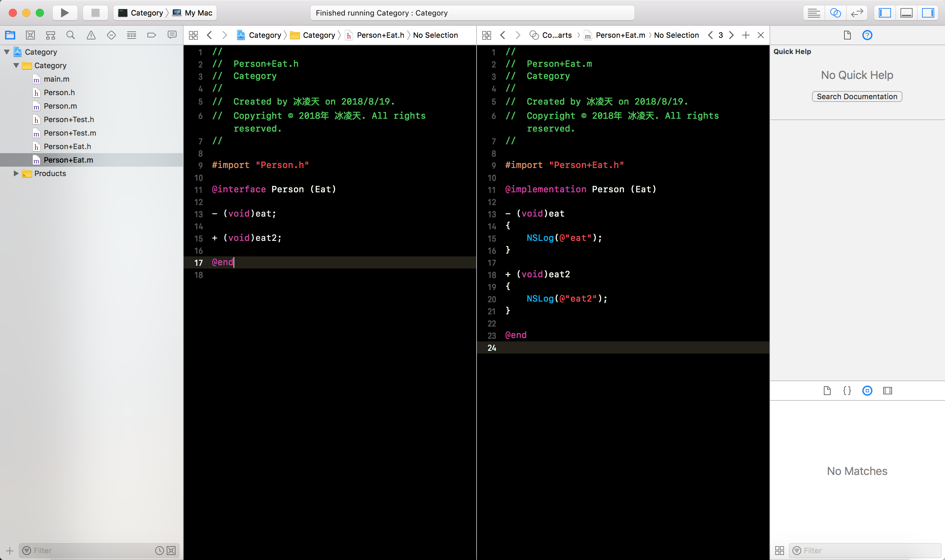This screenshot has height=560, width=945.
Task: Switch to the Assistant editor mode
Action: (x=835, y=13)
